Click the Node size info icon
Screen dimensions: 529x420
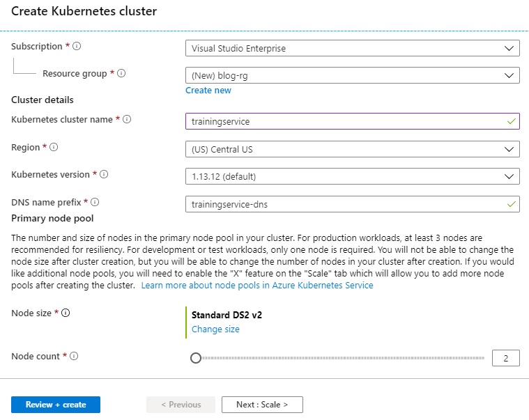point(66,313)
